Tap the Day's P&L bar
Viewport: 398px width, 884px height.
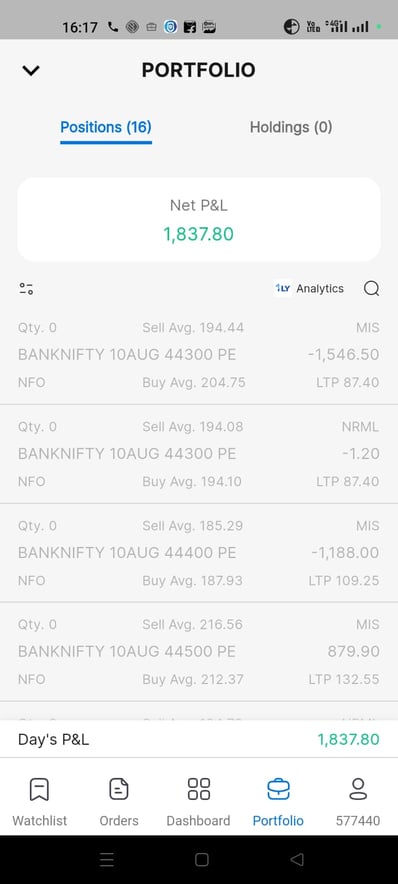pos(199,739)
